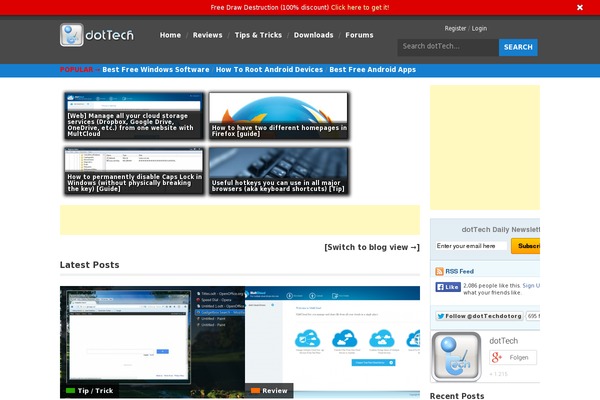
Task: Click the dotTech Google+ page name
Action: (x=504, y=341)
